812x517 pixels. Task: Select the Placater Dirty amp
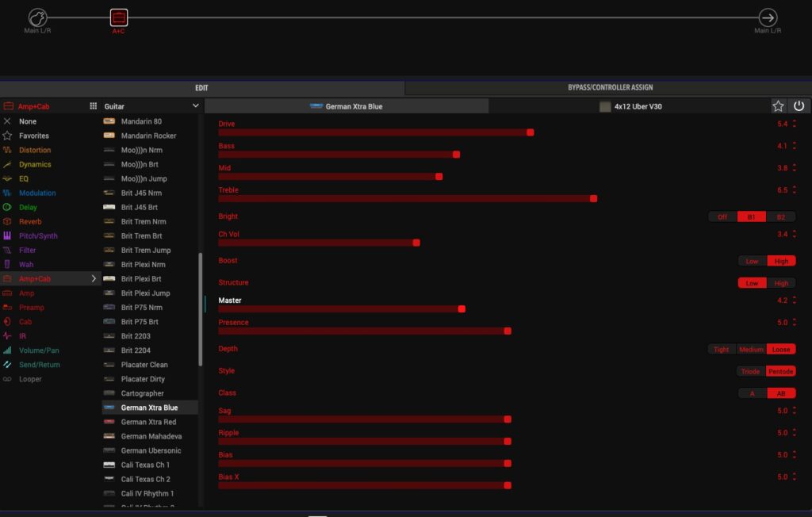click(144, 379)
